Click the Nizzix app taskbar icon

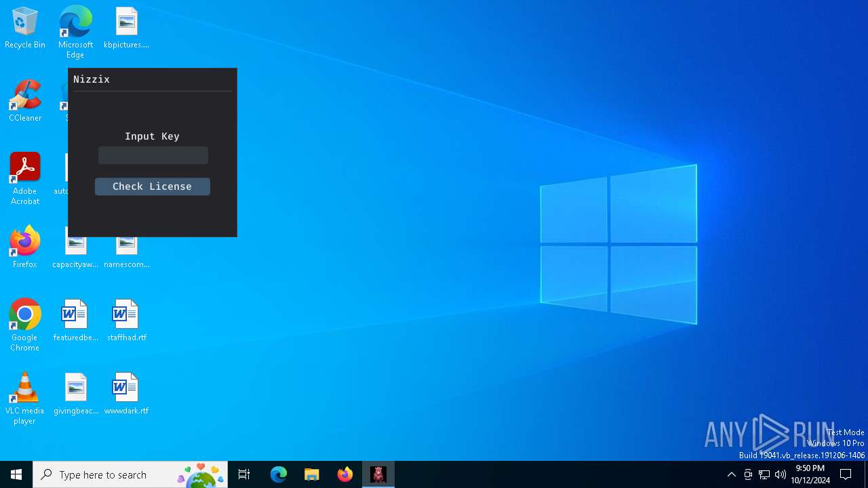coord(378,474)
